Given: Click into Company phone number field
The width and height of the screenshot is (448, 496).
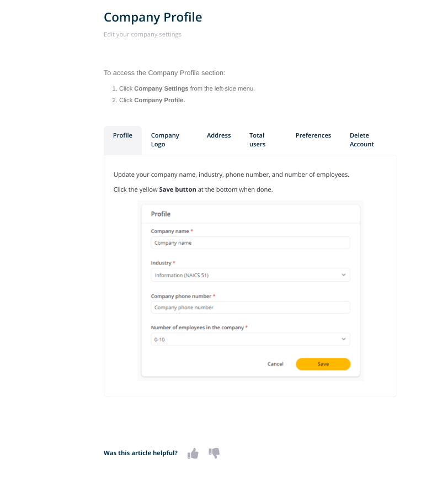Looking at the screenshot, I should 250,307.
